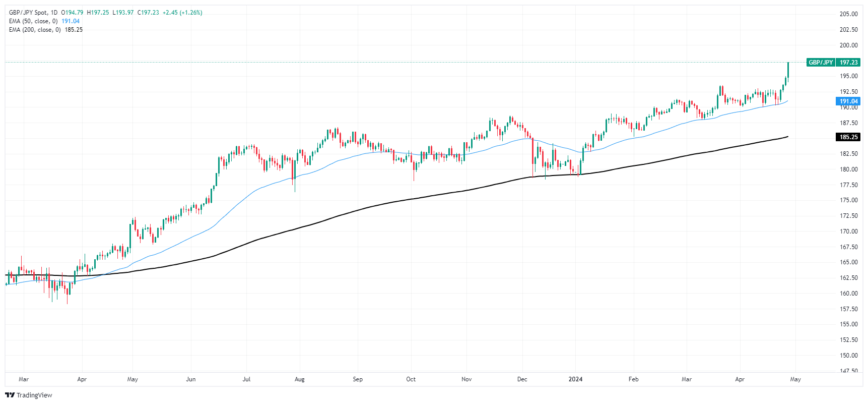
Task: Click the Aug label on time axis
Action: pos(300,379)
